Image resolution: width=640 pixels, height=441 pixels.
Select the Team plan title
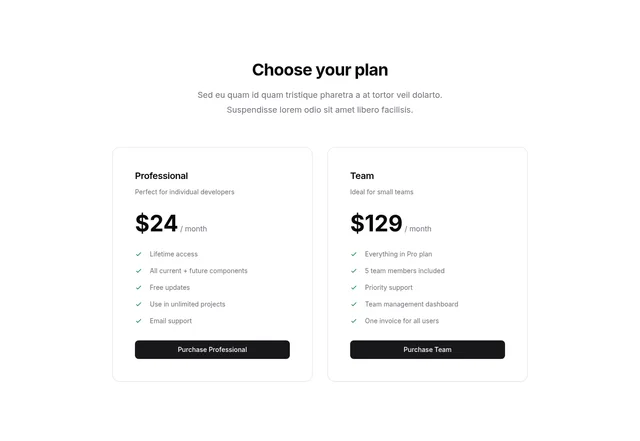(362, 176)
